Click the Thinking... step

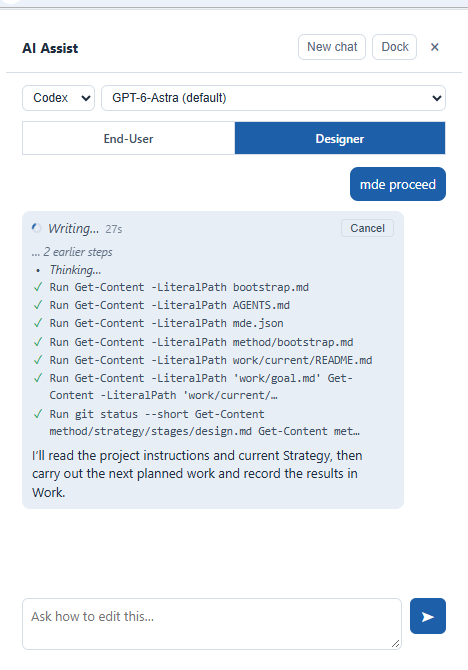75,270
